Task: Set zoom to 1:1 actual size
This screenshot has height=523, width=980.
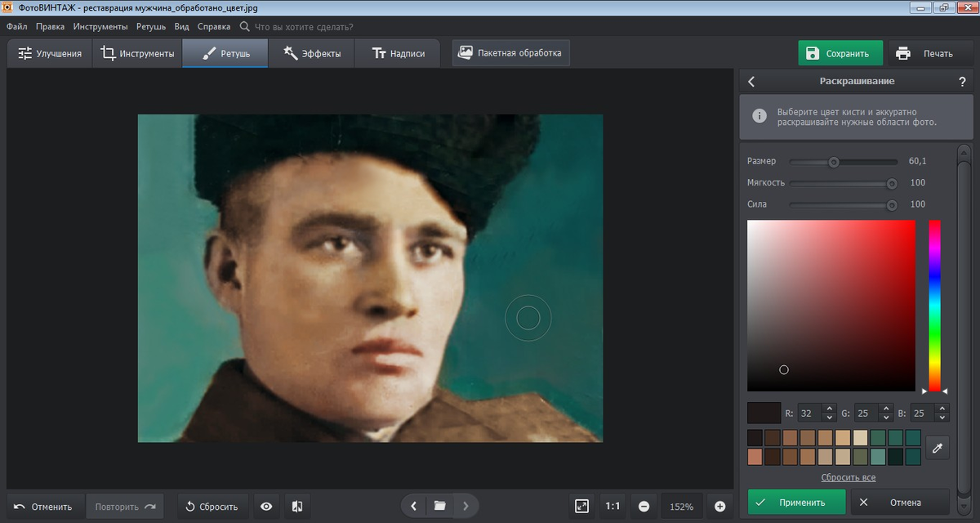Action: click(x=612, y=506)
